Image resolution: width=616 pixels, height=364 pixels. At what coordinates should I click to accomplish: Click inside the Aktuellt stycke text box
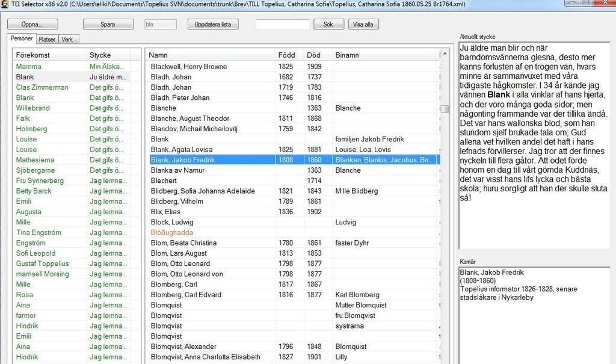click(534, 146)
